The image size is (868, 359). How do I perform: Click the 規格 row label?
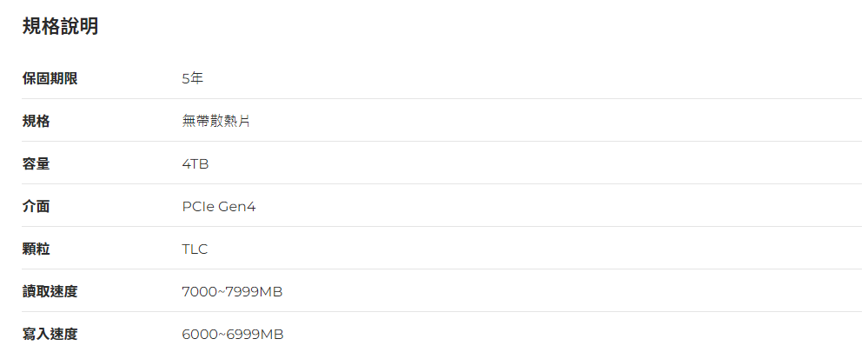[x=36, y=121]
